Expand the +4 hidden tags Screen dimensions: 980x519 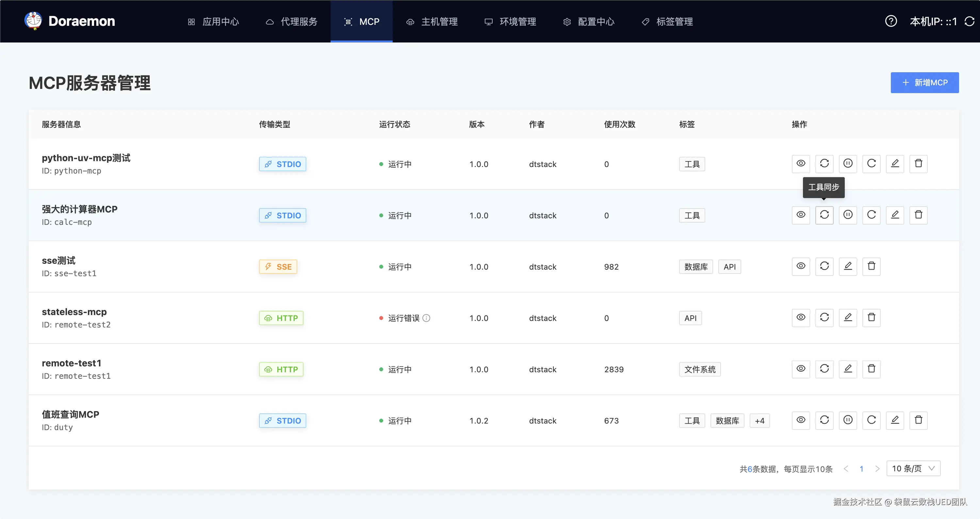tap(759, 420)
